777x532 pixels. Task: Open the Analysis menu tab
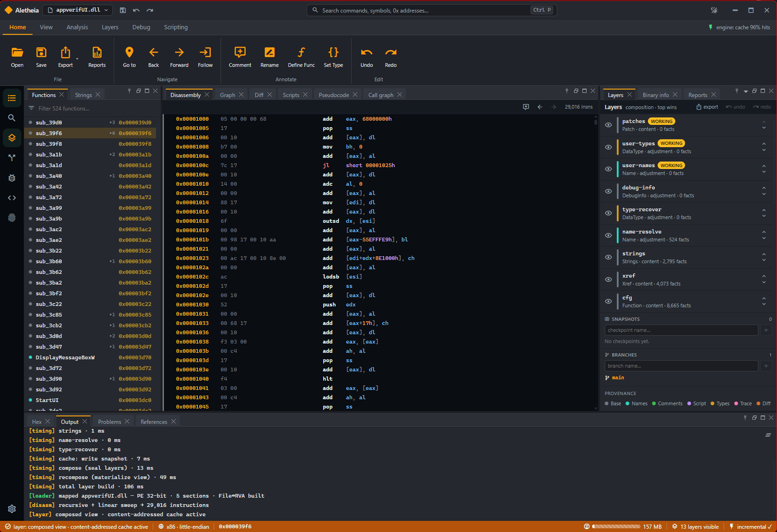point(77,27)
